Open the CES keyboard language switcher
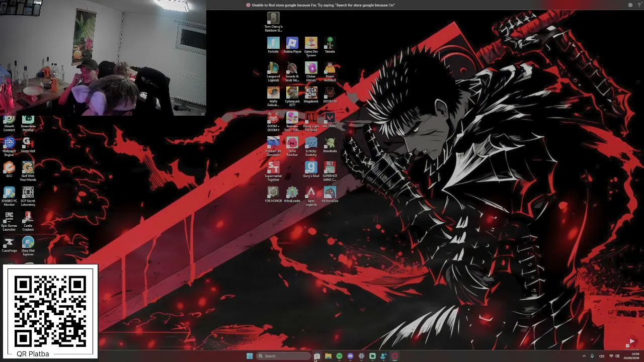Screen dimensions: 644x362 tap(602, 356)
